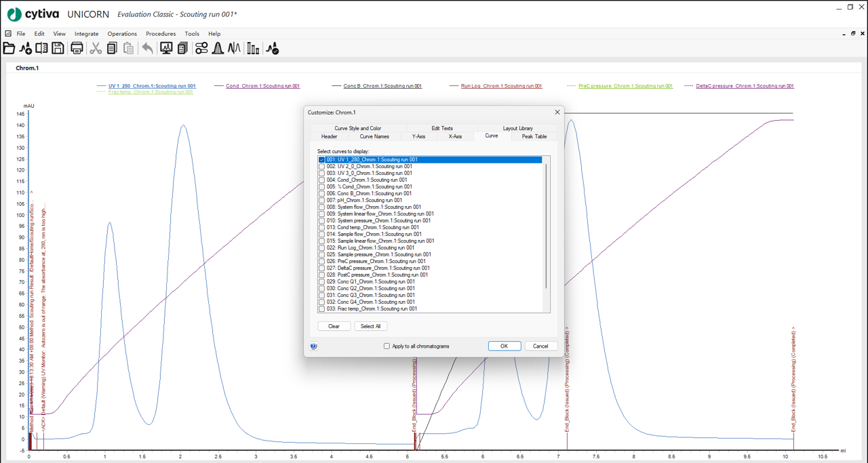Check the 010: System pressure curve checkbox
The image size is (868, 463).
click(322, 221)
